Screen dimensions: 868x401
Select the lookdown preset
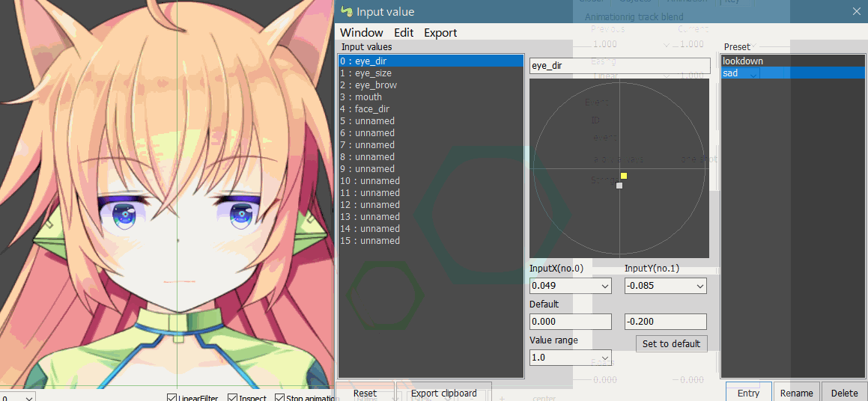click(x=792, y=61)
